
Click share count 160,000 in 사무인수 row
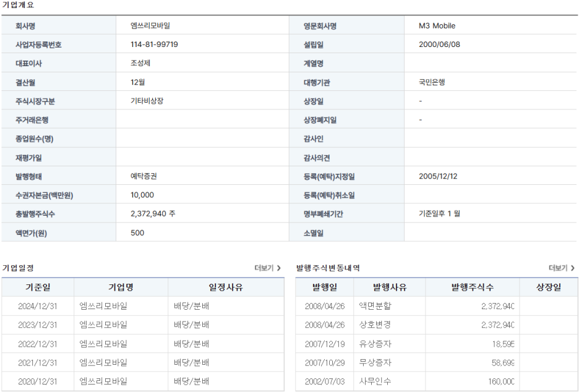(x=502, y=381)
